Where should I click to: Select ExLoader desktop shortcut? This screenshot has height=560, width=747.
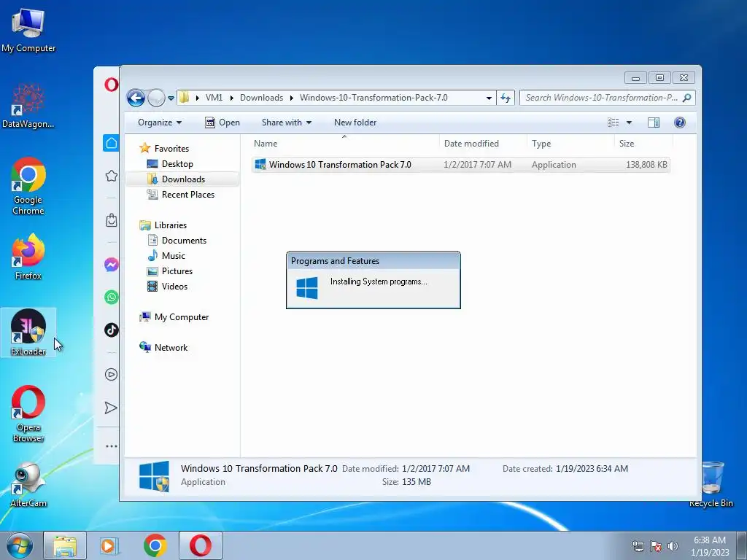click(x=28, y=332)
